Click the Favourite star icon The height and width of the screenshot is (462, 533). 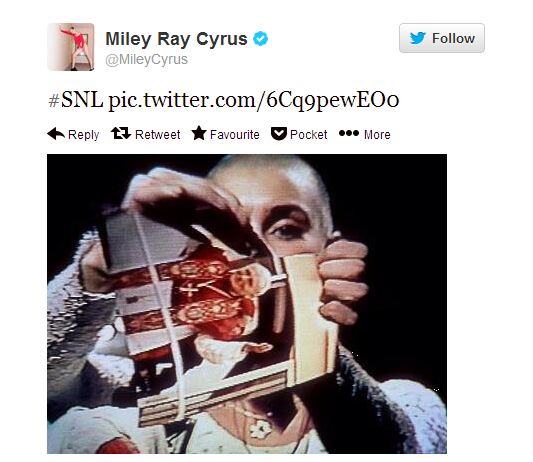[199, 133]
